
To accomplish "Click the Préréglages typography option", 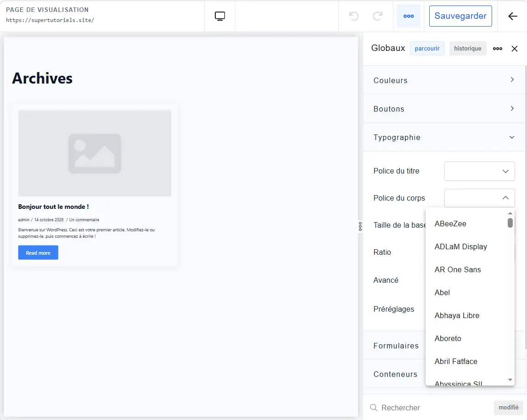I will 393,309.
